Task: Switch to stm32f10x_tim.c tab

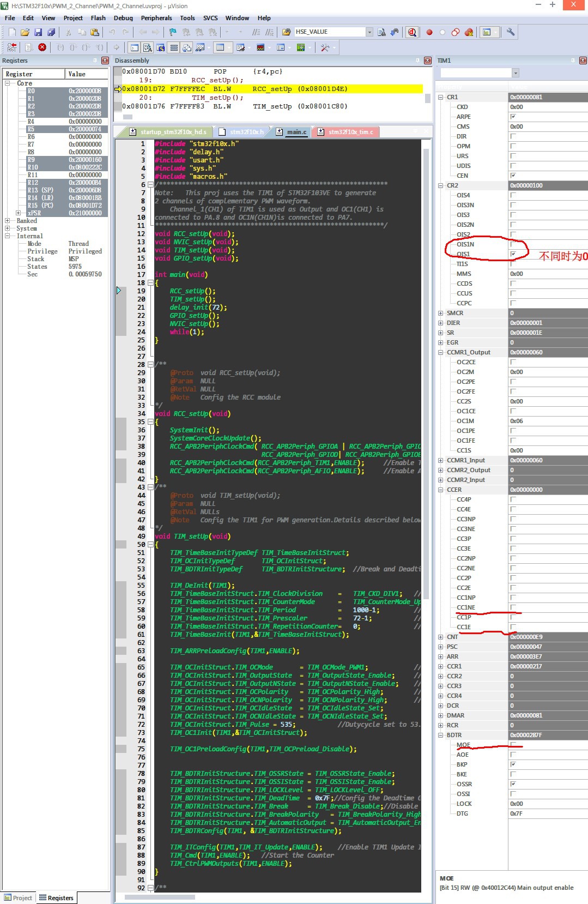Action: 346,132
